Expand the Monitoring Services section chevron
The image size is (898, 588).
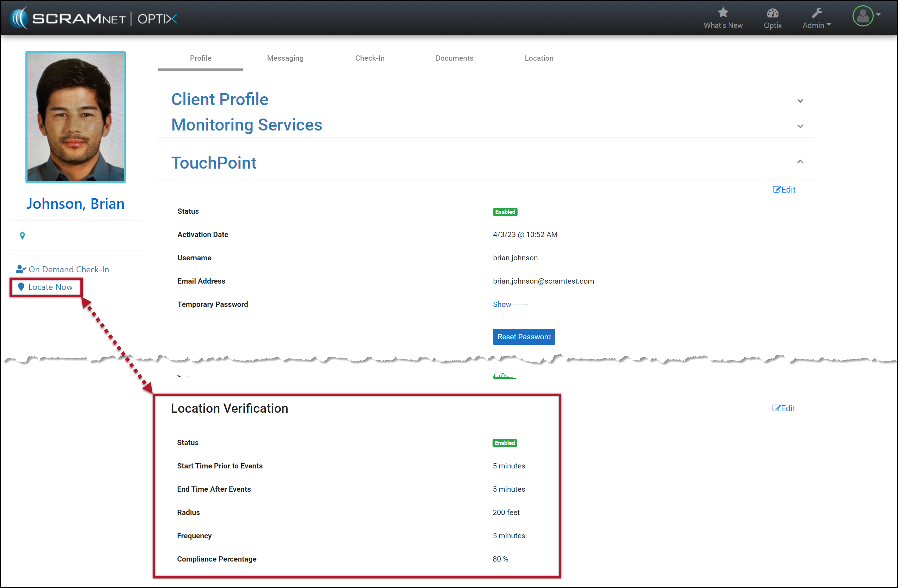[800, 126]
